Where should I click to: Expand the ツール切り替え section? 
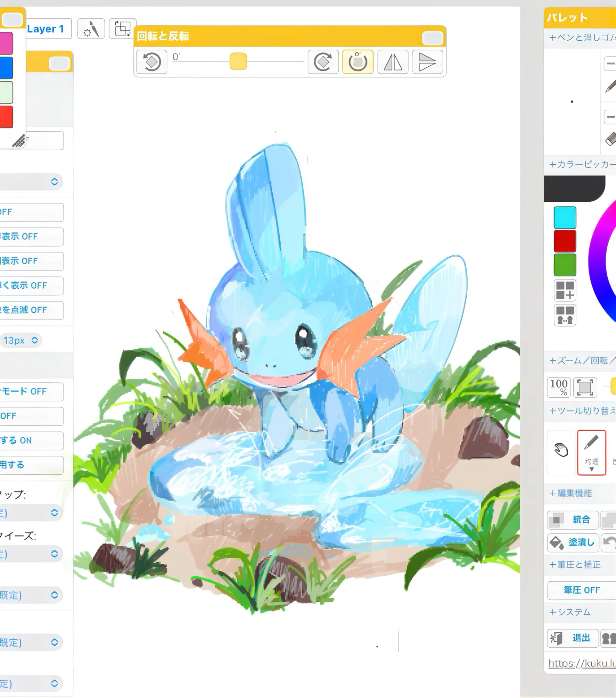[x=582, y=411]
